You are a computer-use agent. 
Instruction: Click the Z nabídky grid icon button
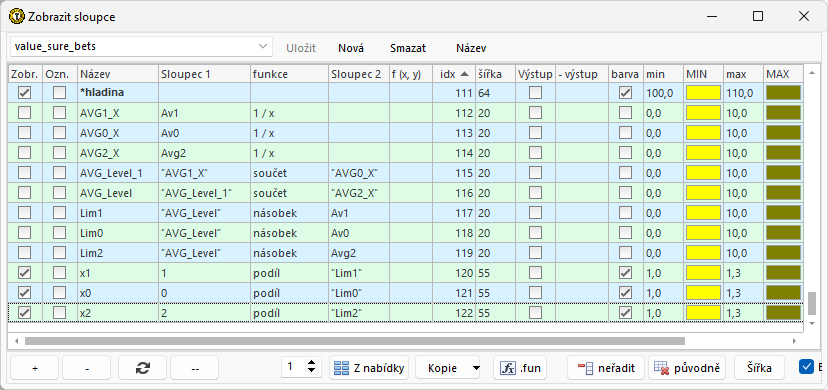(x=370, y=368)
